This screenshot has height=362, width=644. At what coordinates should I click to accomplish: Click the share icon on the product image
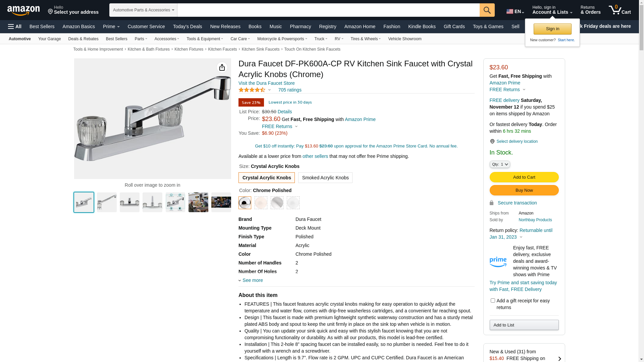coord(222,68)
